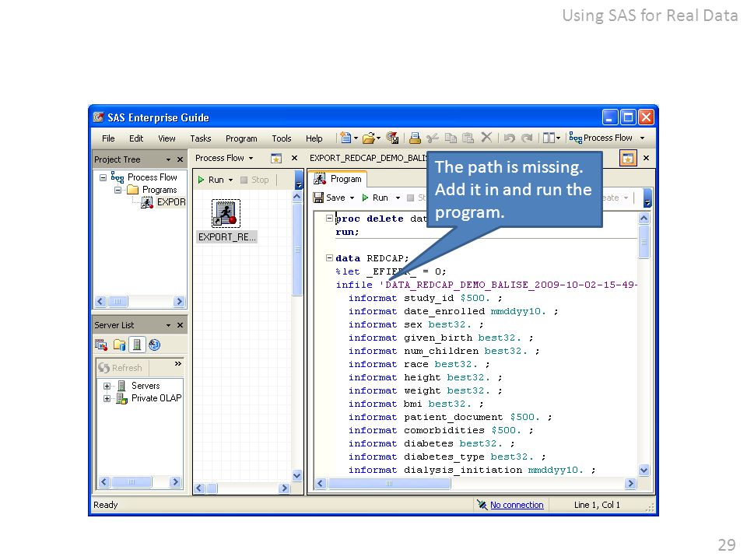Expand the Servers node
This screenshot has width=747, height=560.
[x=107, y=387]
